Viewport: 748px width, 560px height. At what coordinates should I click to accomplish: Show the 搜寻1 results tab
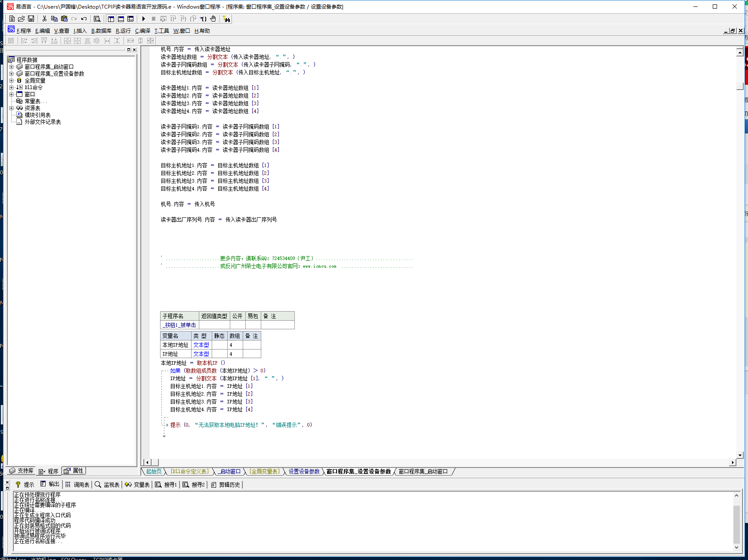[166, 485]
